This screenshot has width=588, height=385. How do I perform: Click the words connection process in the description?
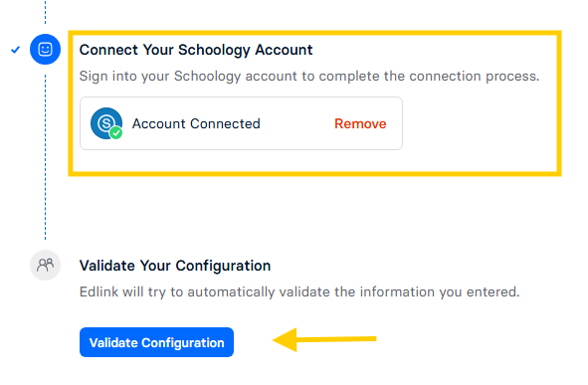(x=474, y=76)
